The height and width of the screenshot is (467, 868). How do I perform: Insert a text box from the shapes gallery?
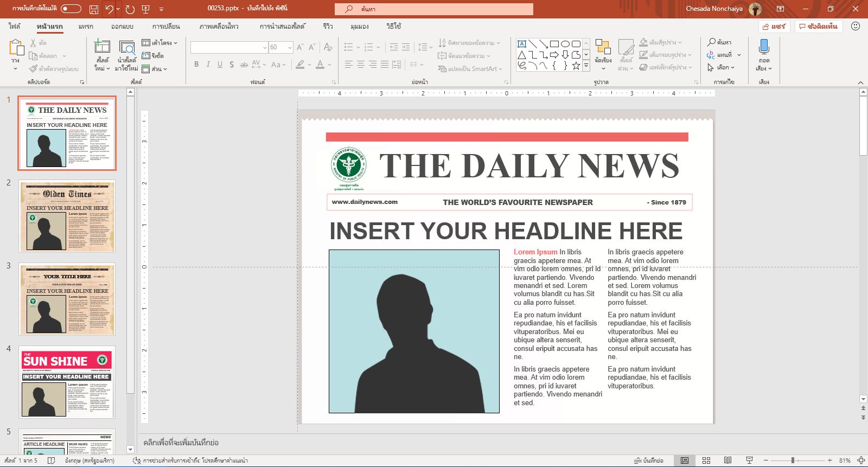[521, 44]
